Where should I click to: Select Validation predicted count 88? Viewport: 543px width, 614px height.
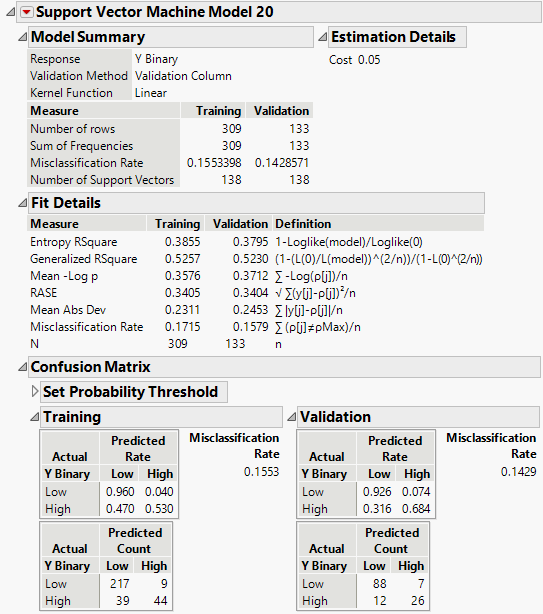(380, 584)
